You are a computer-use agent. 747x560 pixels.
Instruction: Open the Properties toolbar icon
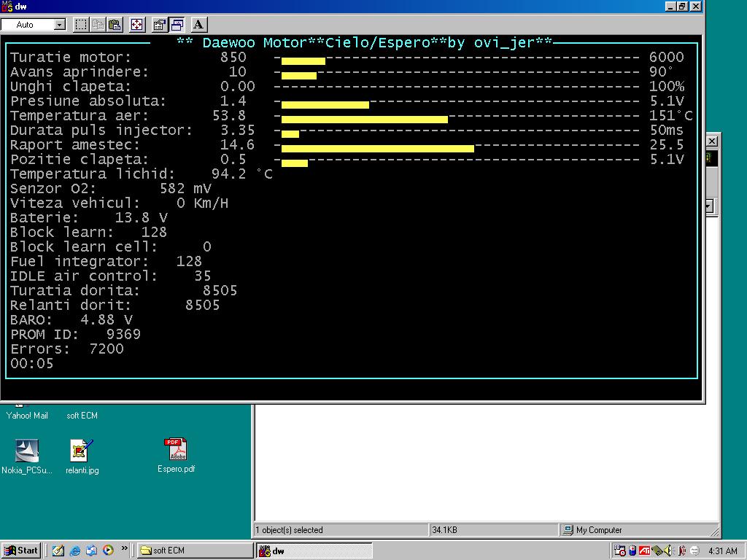[159, 25]
